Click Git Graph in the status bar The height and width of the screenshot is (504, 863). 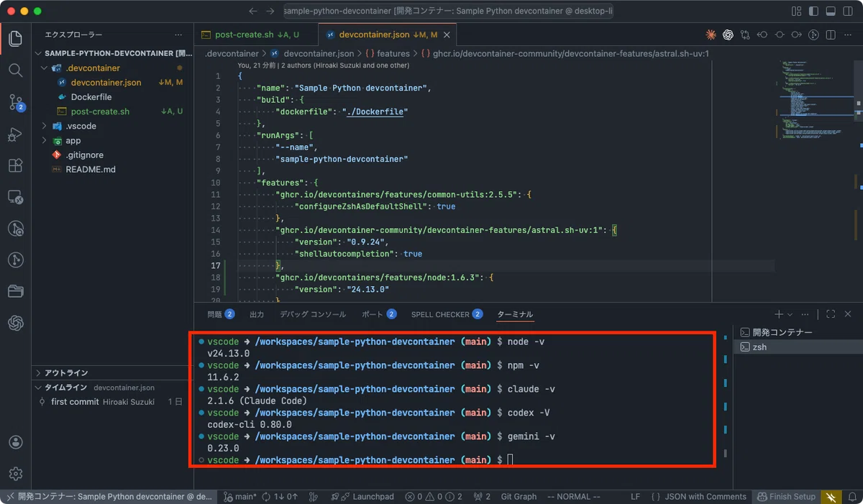(519, 497)
